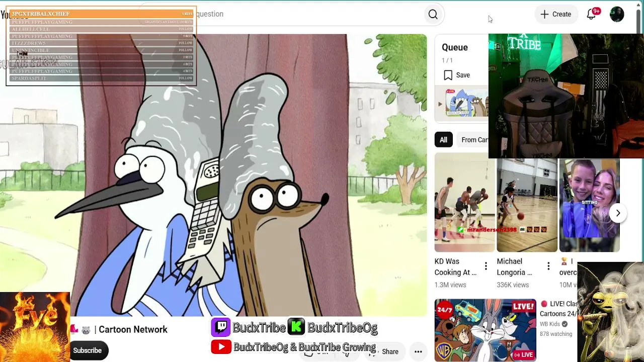Click the Create button
Viewport: 644px width, 362px height.
coord(556,14)
